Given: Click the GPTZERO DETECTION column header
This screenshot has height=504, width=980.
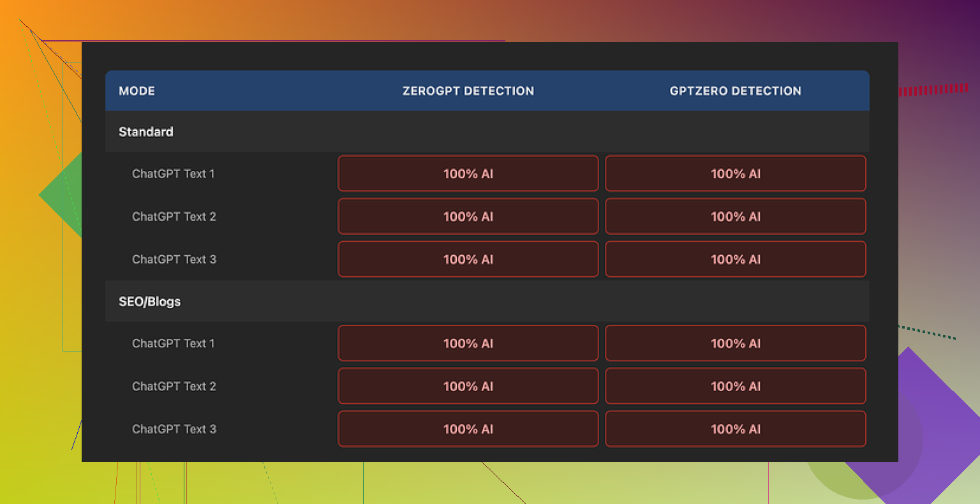Looking at the screenshot, I should pos(735,91).
